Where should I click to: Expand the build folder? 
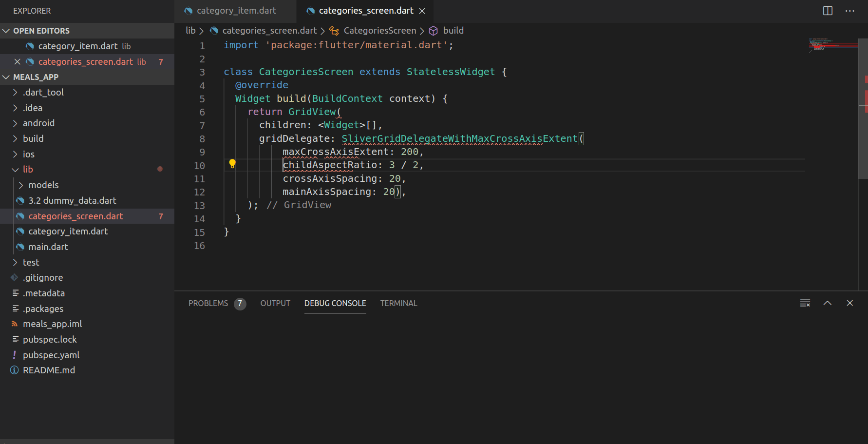tap(15, 138)
